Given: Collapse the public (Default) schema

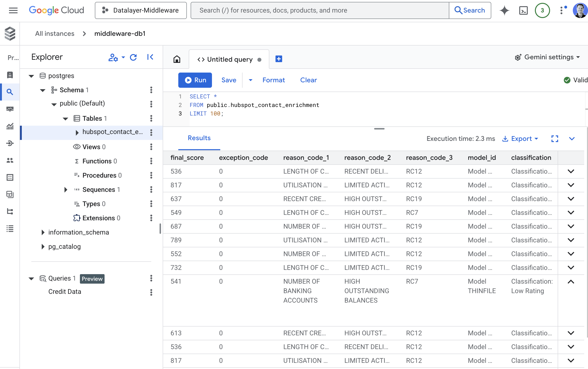Looking at the screenshot, I should pos(54,103).
